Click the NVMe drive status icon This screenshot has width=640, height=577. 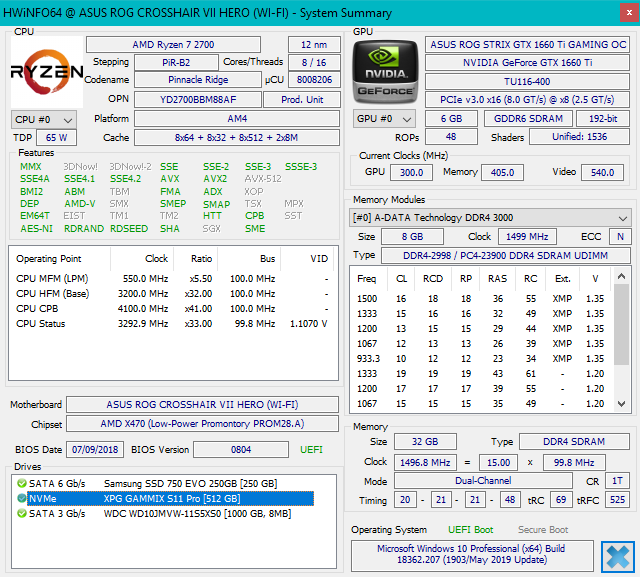(22, 499)
